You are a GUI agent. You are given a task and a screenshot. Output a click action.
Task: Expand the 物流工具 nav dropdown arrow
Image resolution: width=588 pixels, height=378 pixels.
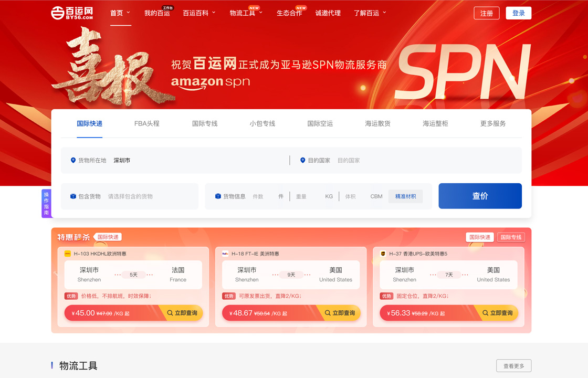tap(260, 13)
